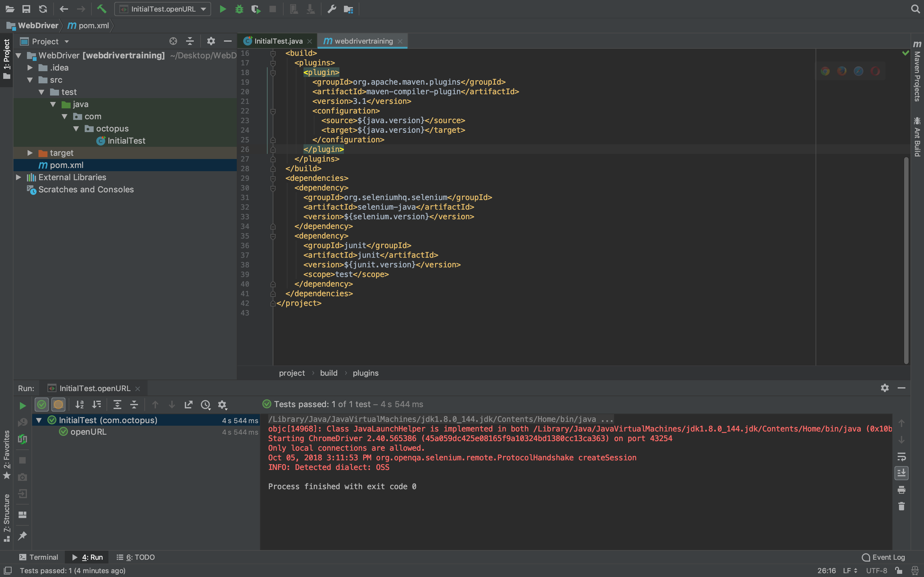
Task: Toggle soft-wrap in console output
Action: click(x=902, y=456)
